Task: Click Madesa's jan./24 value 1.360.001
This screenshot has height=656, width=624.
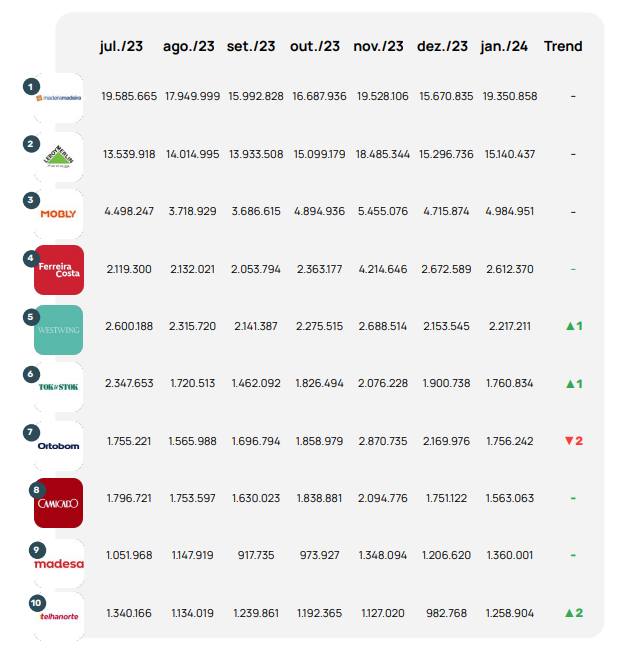Action: point(510,556)
